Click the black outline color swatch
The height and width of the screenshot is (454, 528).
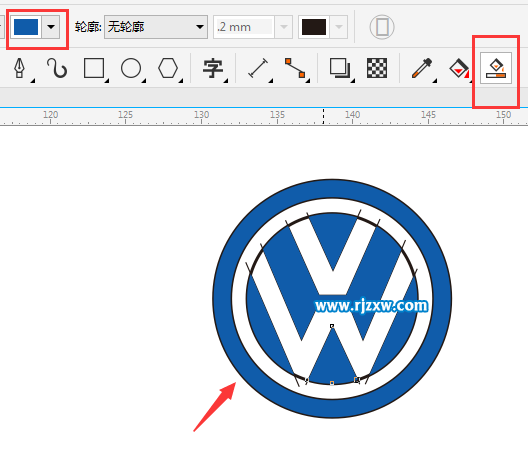click(x=314, y=27)
